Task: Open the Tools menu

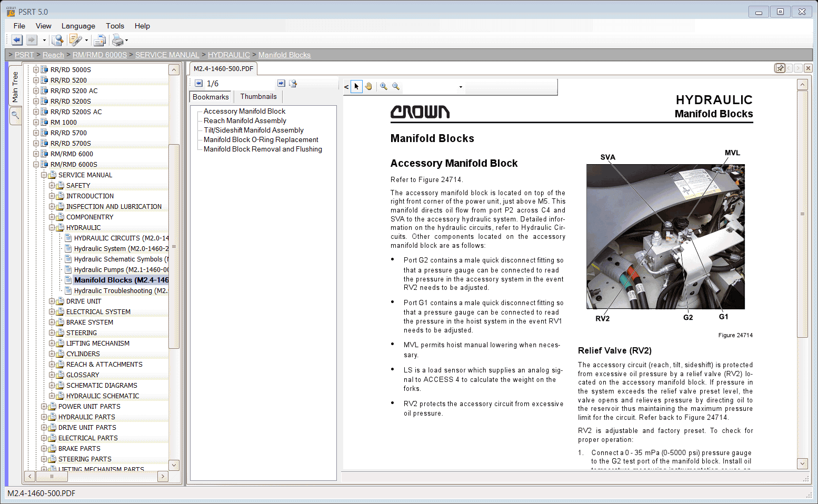Action: click(x=115, y=26)
